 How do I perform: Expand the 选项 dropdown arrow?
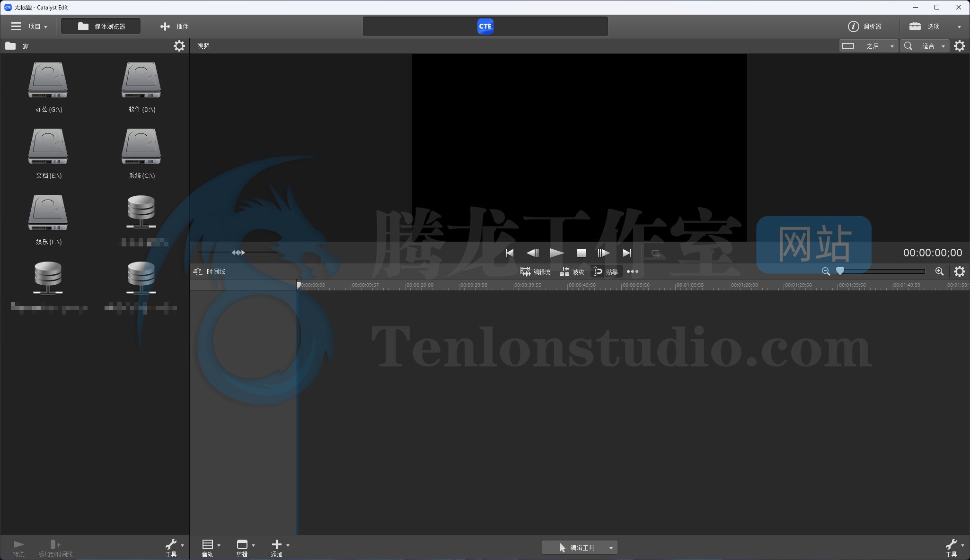[x=959, y=27]
